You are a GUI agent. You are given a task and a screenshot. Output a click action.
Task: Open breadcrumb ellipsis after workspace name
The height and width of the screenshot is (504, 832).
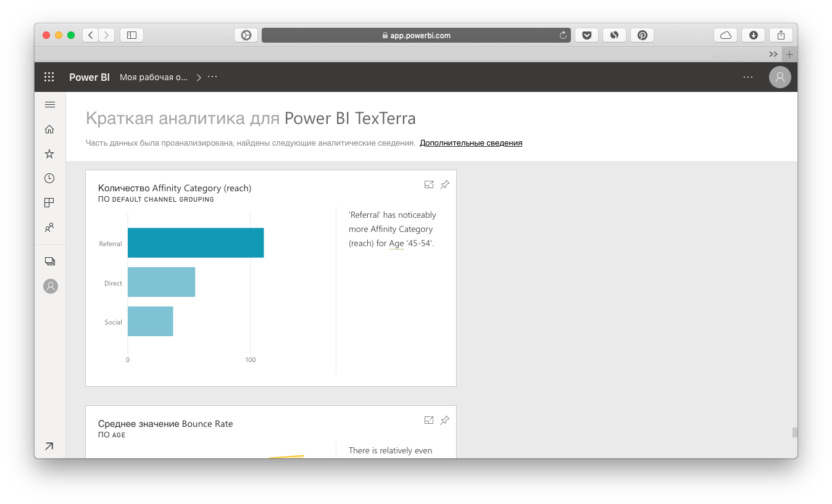212,77
